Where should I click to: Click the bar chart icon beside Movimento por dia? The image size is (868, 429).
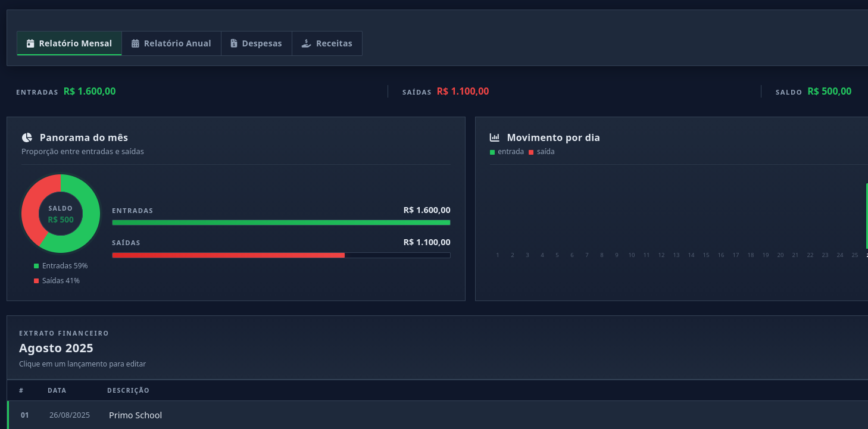coord(495,137)
